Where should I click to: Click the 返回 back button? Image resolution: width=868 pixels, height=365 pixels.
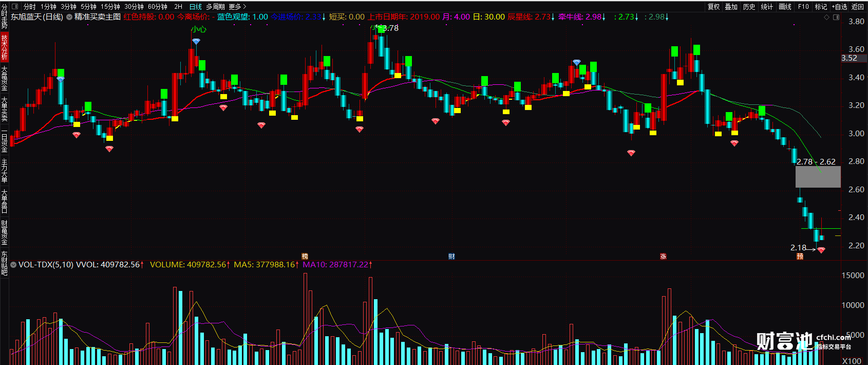(x=858, y=7)
